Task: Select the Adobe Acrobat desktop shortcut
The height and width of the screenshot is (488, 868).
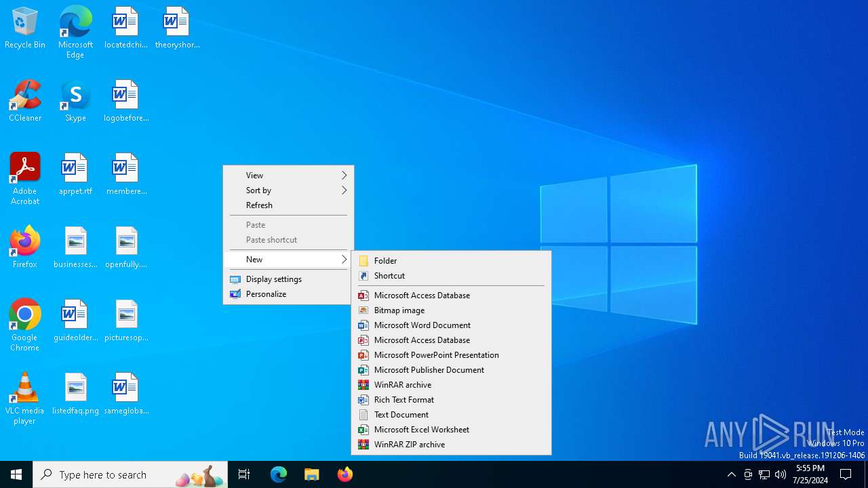Action: [x=25, y=179]
